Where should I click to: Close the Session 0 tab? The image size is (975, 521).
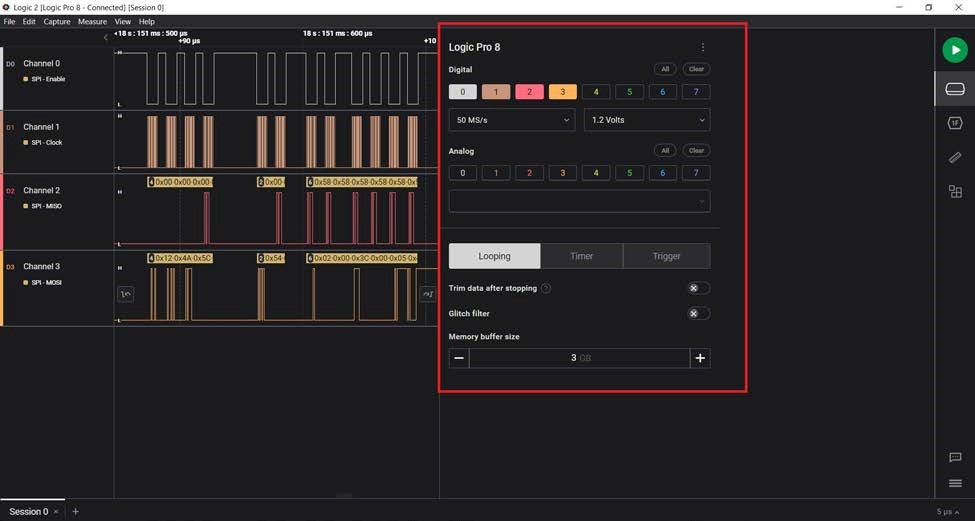[55, 512]
